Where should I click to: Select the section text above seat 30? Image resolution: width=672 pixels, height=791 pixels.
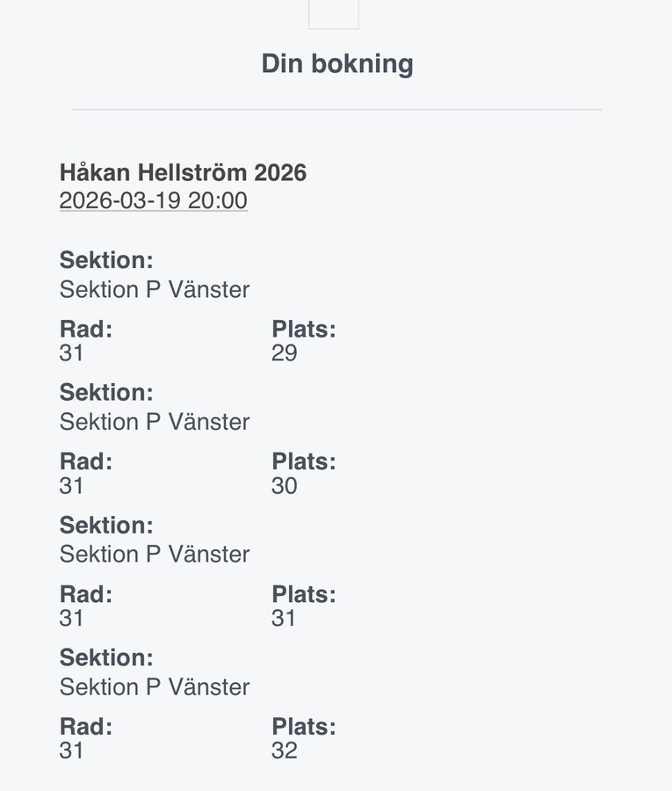coord(155,422)
